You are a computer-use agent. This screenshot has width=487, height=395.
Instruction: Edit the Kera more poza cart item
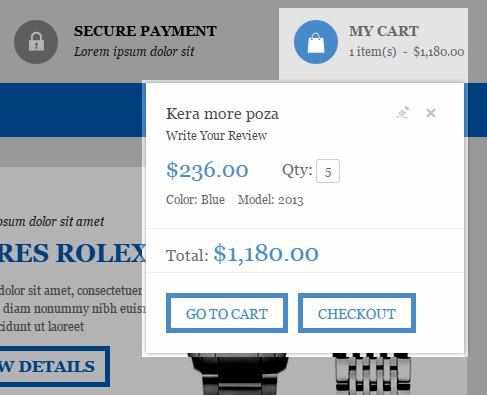403,113
